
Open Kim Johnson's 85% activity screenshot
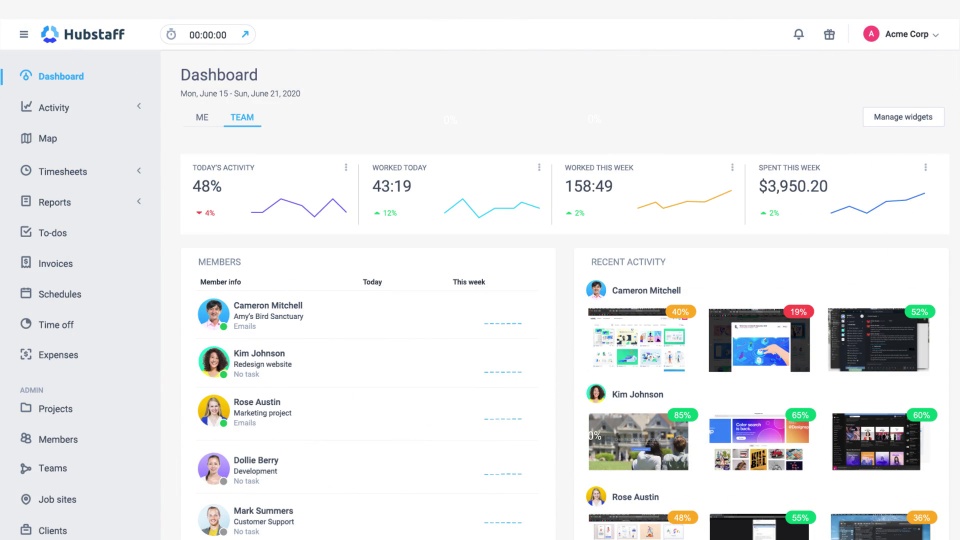pyautogui.click(x=638, y=441)
